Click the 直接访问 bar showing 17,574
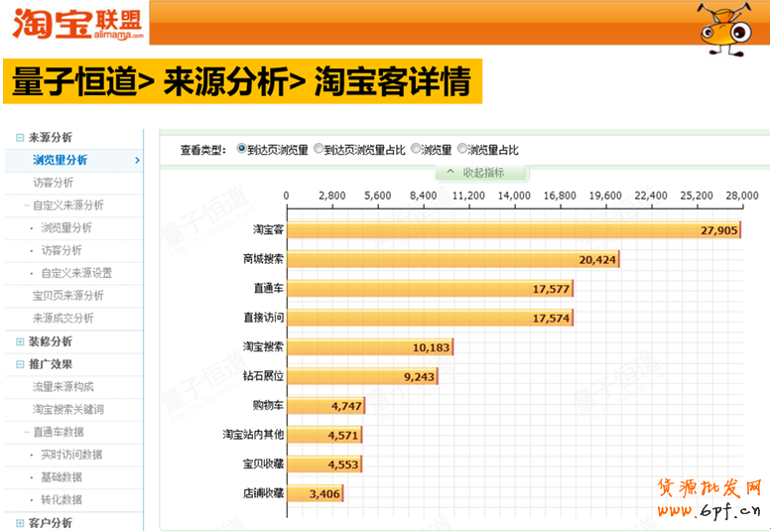The height and width of the screenshot is (532, 771). point(431,318)
